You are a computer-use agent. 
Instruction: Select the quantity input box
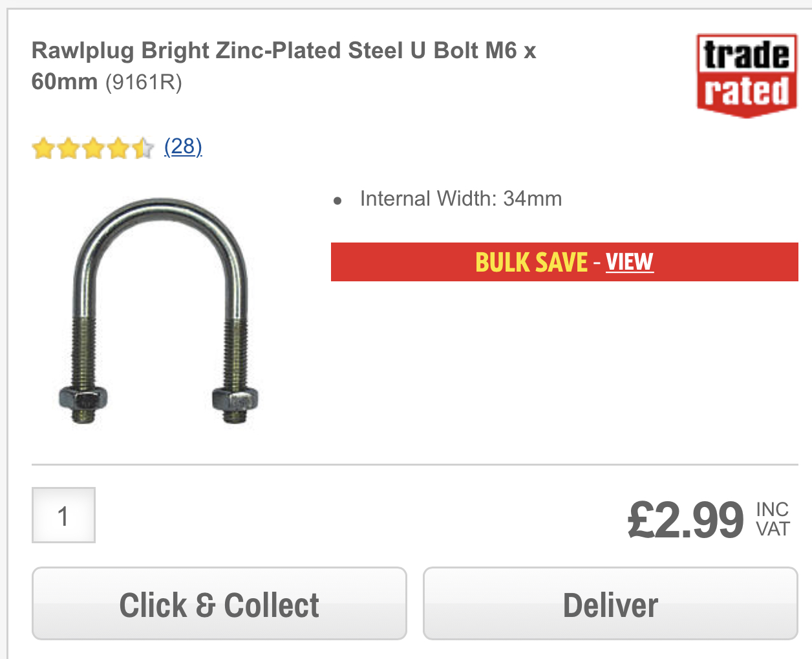[x=63, y=515]
